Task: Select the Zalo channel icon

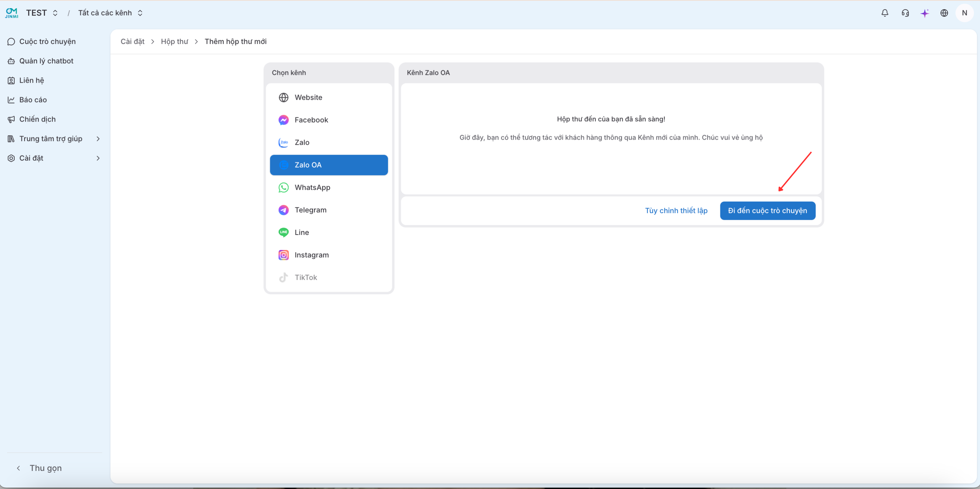Action: tap(283, 142)
